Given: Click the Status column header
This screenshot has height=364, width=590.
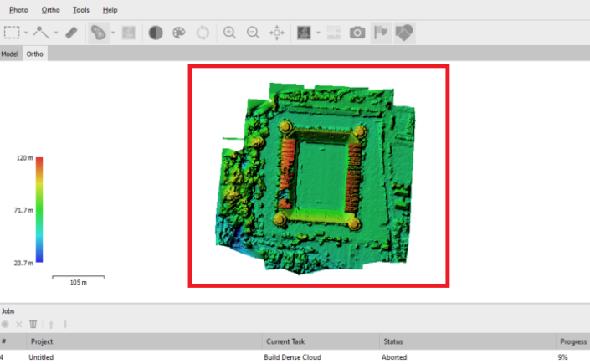Looking at the screenshot, I should (x=393, y=341).
